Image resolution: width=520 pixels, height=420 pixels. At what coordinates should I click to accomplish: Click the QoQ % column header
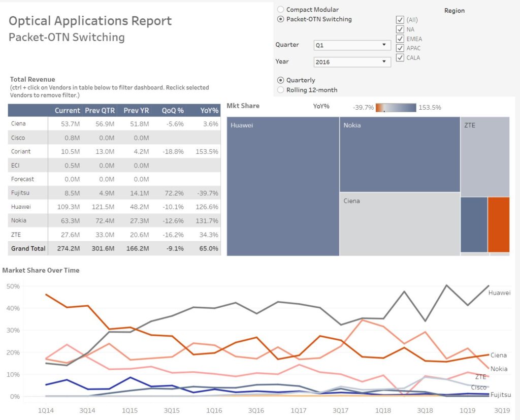tap(173, 111)
